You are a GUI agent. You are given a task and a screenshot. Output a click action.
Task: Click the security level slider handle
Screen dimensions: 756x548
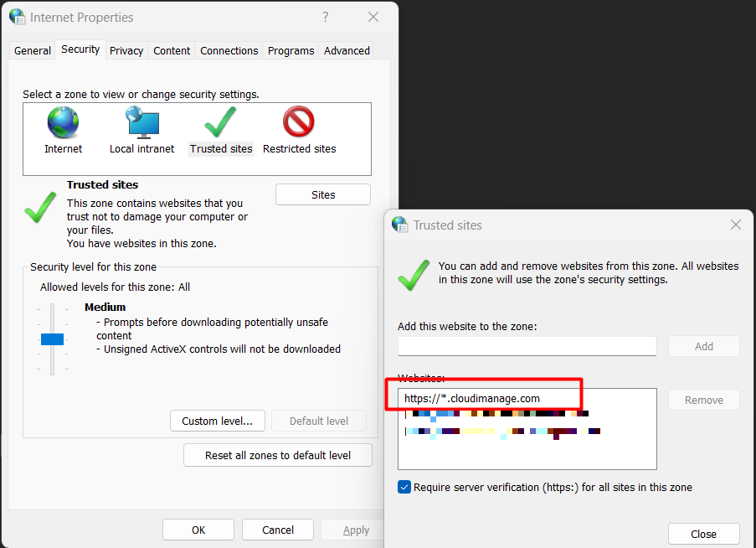tap(52, 339)
